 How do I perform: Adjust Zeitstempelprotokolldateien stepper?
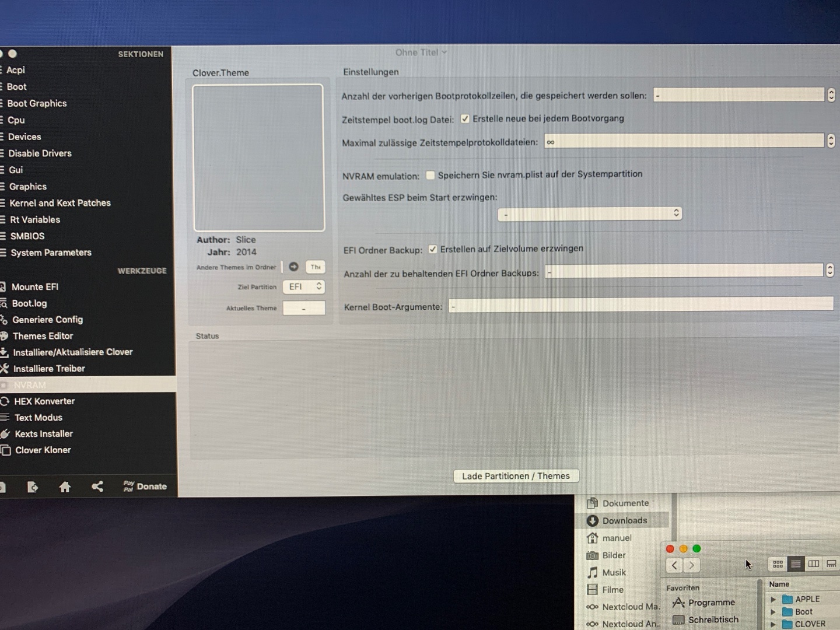831,141
